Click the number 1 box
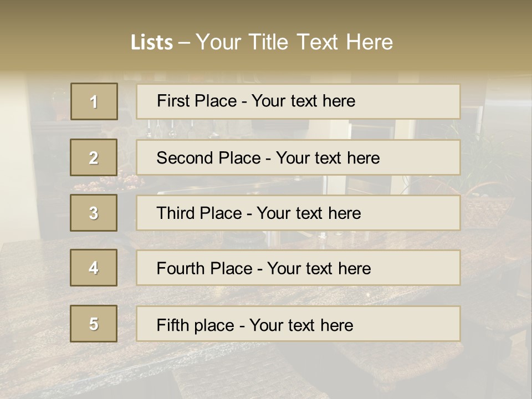This screenshot has width=532, height=399. coord(94,101)
